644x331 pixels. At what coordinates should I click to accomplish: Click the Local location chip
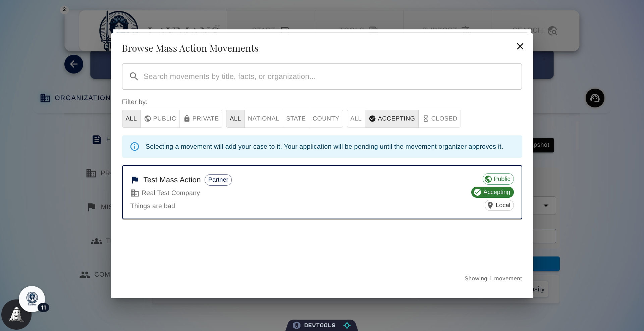click(499, 205)
